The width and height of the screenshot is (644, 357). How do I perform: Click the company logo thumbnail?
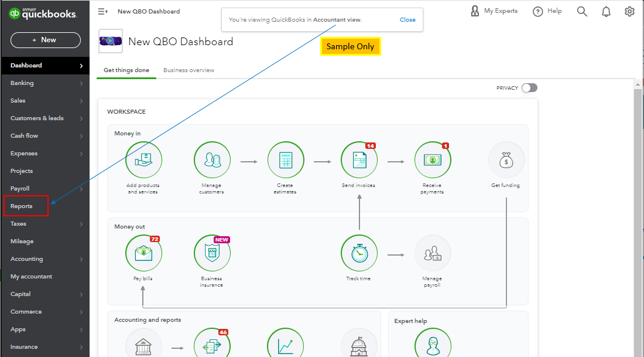tap(111, 41)
